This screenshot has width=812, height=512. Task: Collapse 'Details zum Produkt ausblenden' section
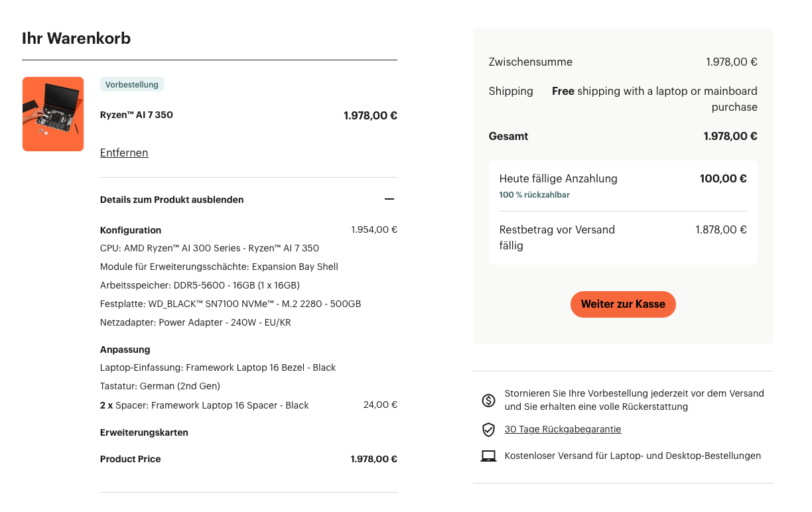coord(172,200)
